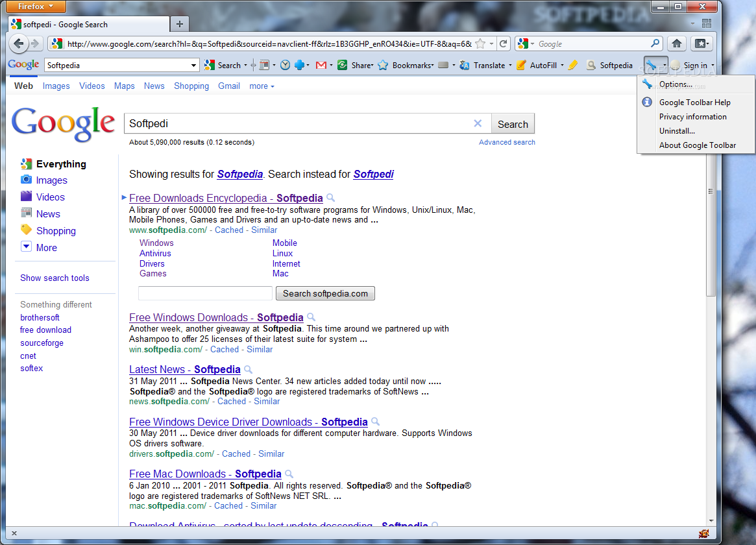Click the yellow highlighter pen icon
This screenshot has height=545, width=756.
click(x=573, y=65)
